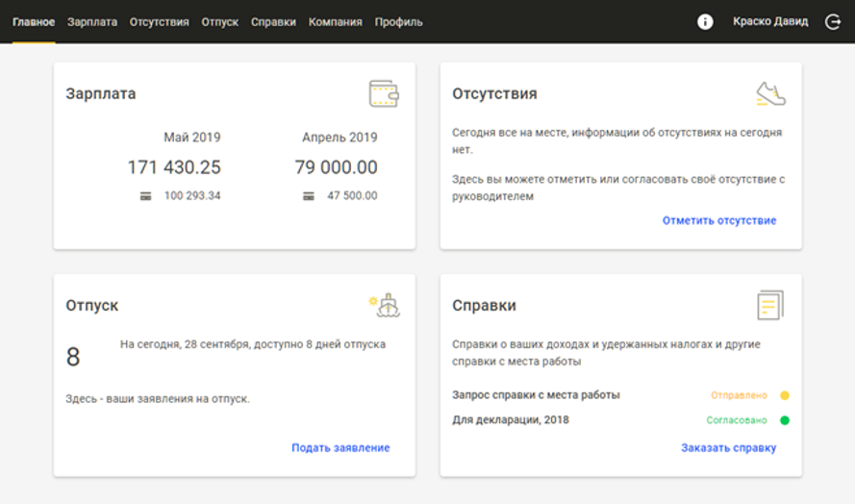Screen dimensions: 855x504
Task: Click the yellow Отправлено status dot
Action: click(x=785, y=395)
